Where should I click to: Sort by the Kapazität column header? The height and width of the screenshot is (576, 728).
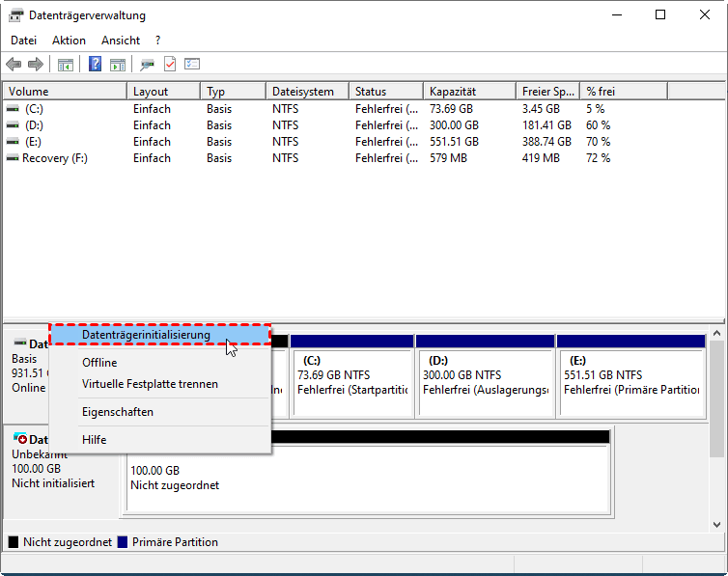coord(470,92)
